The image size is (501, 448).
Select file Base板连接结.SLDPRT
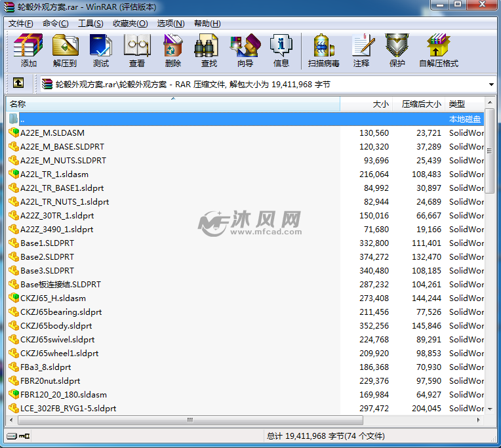[x=61, y=284]
